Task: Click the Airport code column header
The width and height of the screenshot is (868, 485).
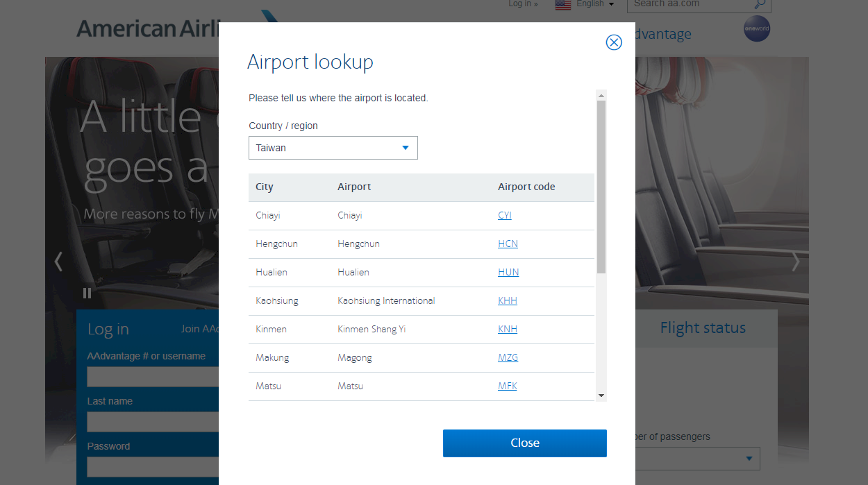Action: [526, 187]
